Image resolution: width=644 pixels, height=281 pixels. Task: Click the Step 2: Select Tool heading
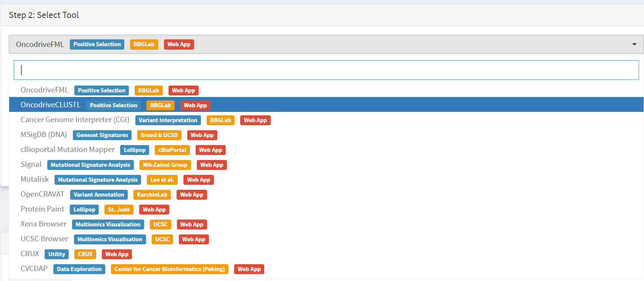[x=44, y=15]
